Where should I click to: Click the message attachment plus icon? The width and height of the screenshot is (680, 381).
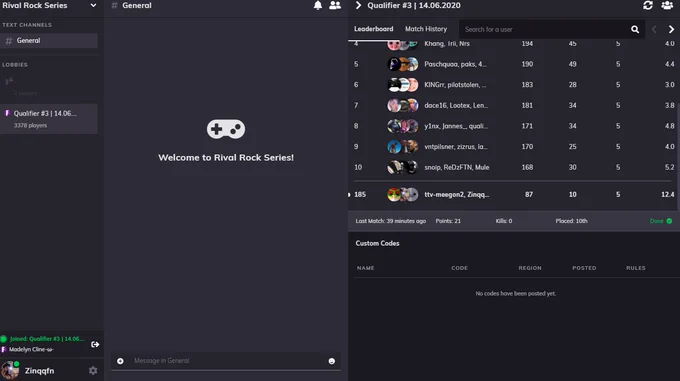point(120,361)
